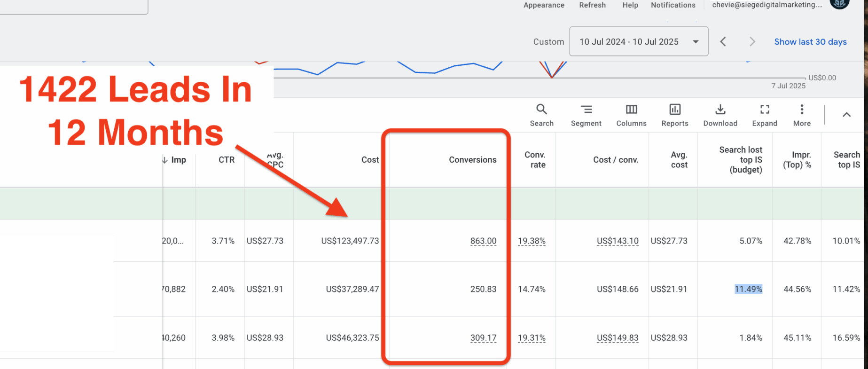Open the Appearance menu item
The image size is (868, 369).
coord(544,5)
